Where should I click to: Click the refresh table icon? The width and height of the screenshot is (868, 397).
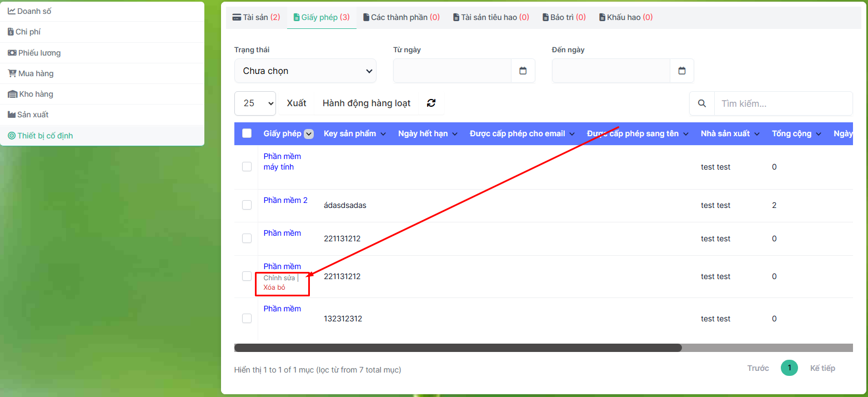tap(431, 103)
